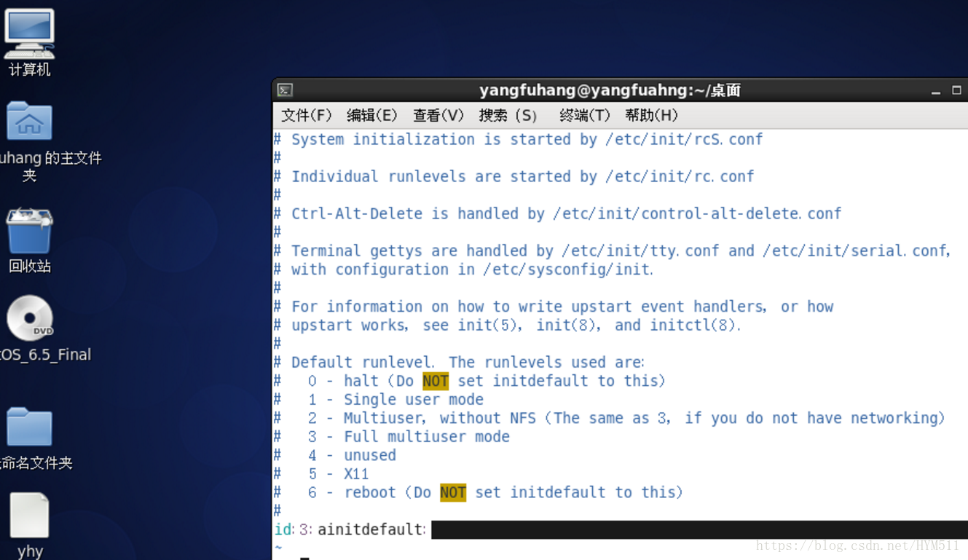Click the 'id' text in the last line
This screenshot has width=968, height=560.
coord(283,529)
